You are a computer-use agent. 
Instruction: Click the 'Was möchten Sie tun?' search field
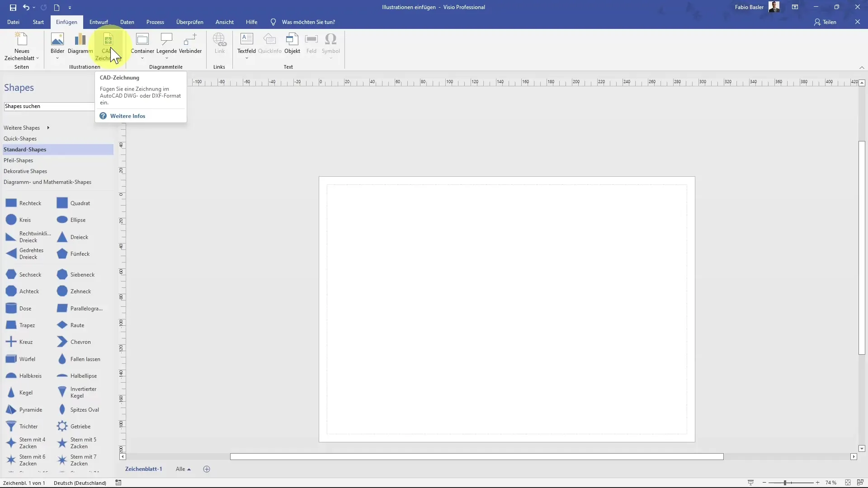pyautogui.click(x=308, y=22)
